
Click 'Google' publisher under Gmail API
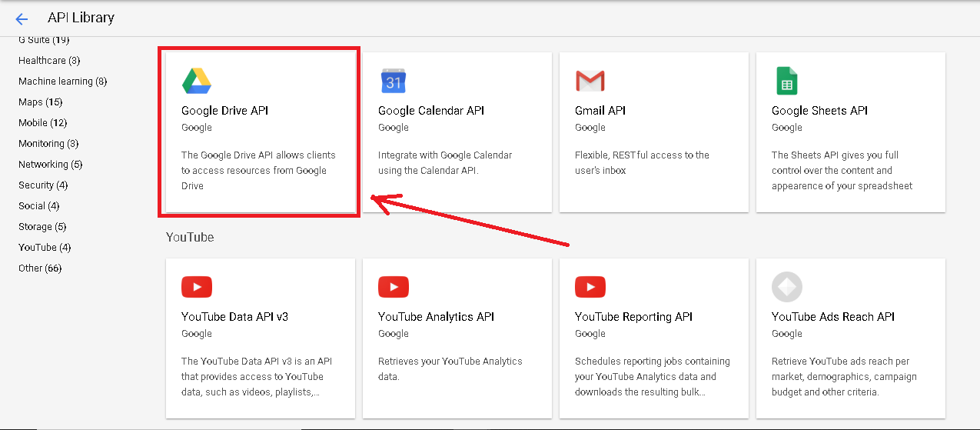590,128
